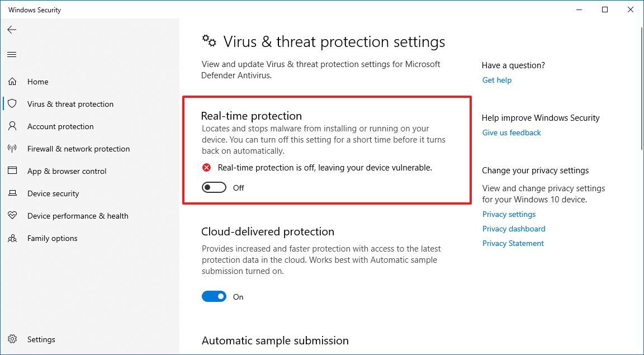The width and height of the screenshot is (644, 355).
Task: Click the Home icon in the sidebar
Action: coord(12,81)
